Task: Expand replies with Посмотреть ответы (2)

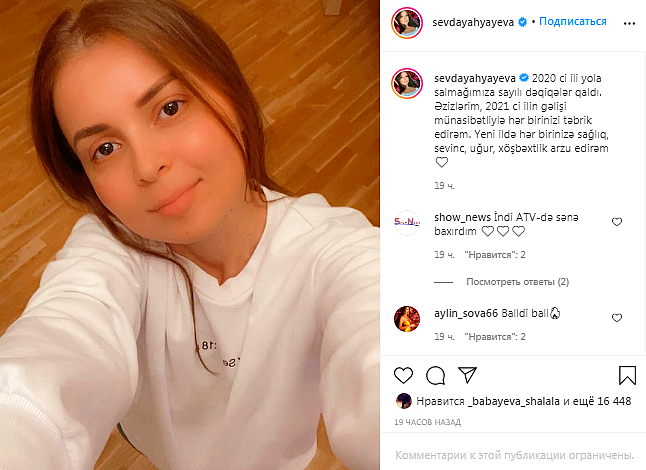Action: [517, 282]
